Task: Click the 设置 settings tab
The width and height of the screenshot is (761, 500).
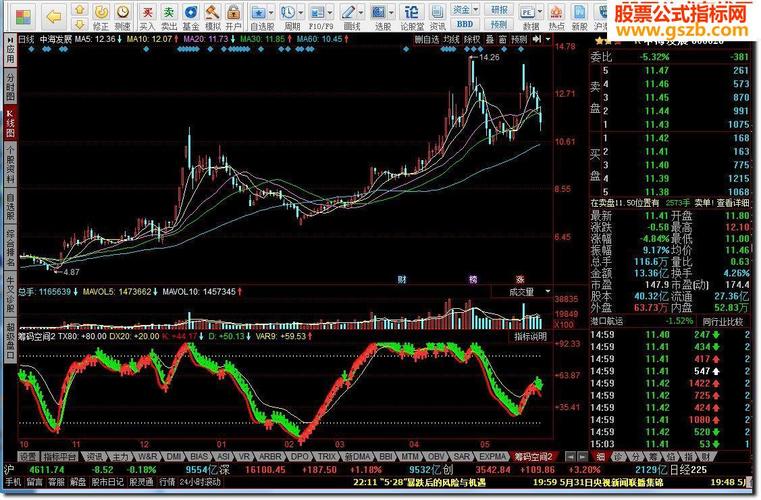Action: [x=28, y=456]
